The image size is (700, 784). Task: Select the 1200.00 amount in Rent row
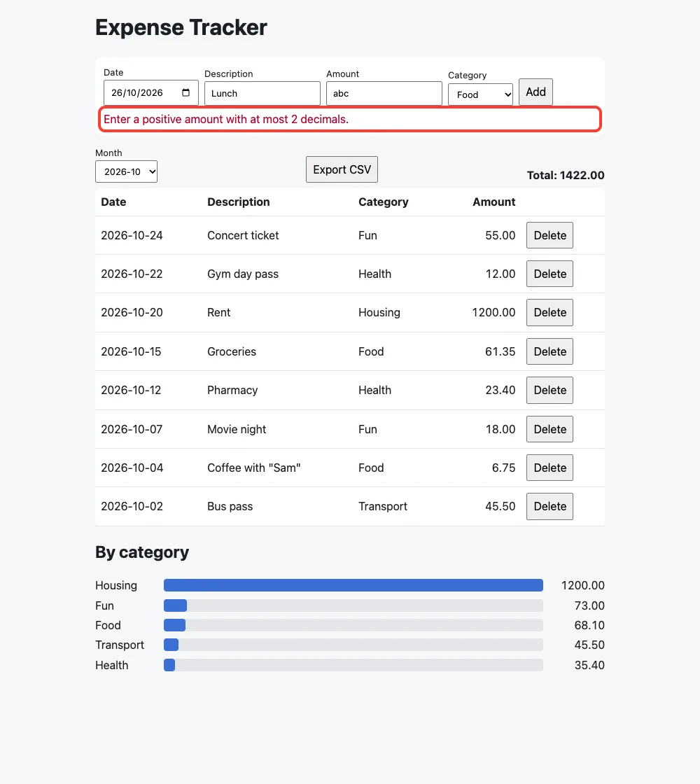pos(493,312)
